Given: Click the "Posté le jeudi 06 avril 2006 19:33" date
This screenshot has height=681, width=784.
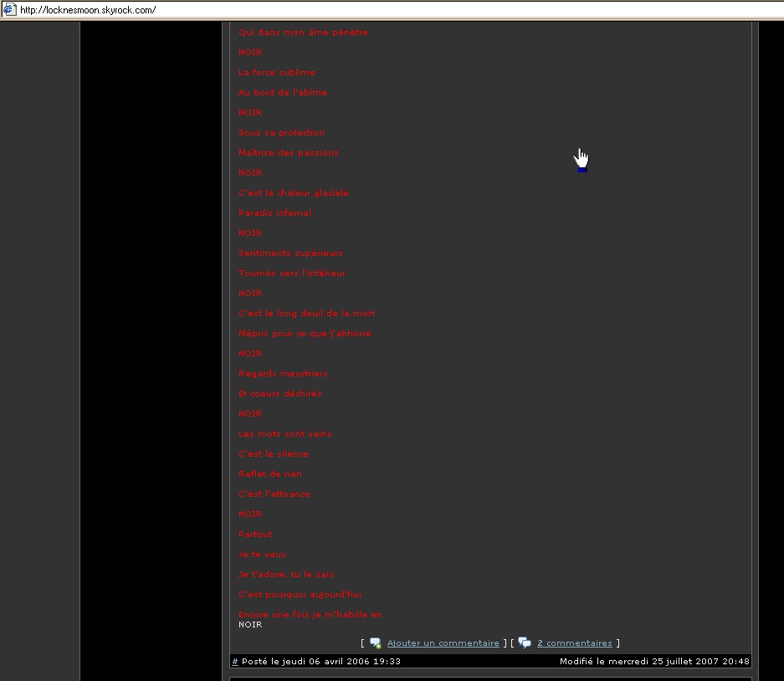Looking at the screenshot, I should tap(321, 662).
